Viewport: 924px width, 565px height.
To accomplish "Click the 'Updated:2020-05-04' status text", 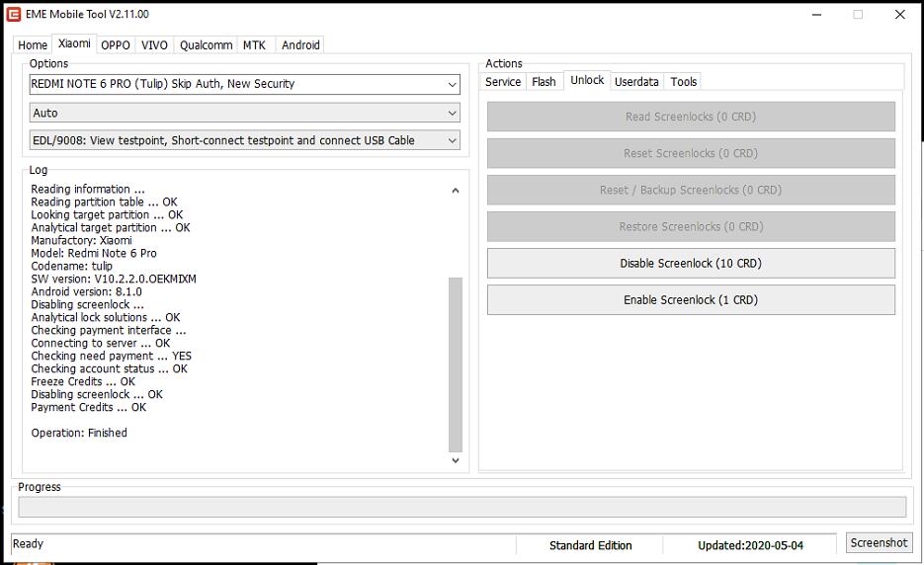I will 750,545.
